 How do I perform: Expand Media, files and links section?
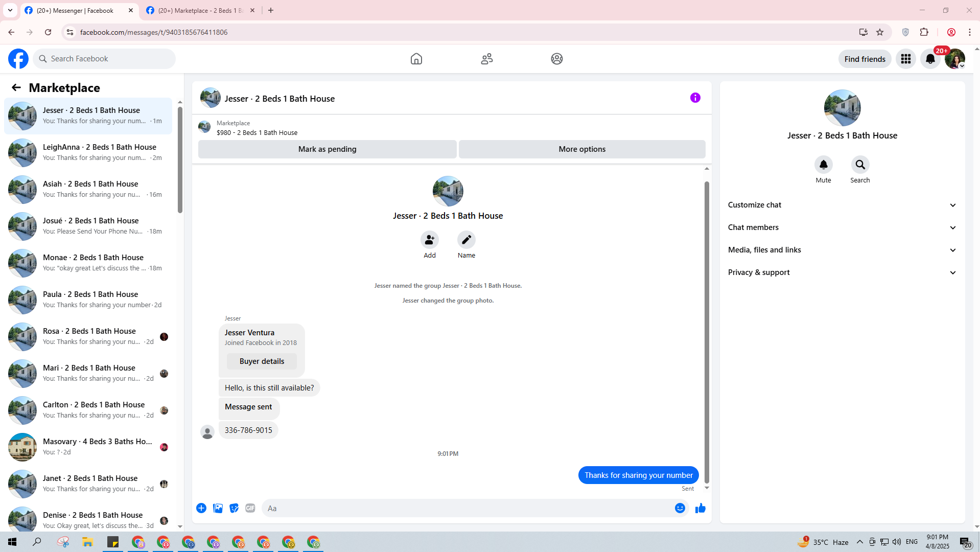click(x=842, y=250)
